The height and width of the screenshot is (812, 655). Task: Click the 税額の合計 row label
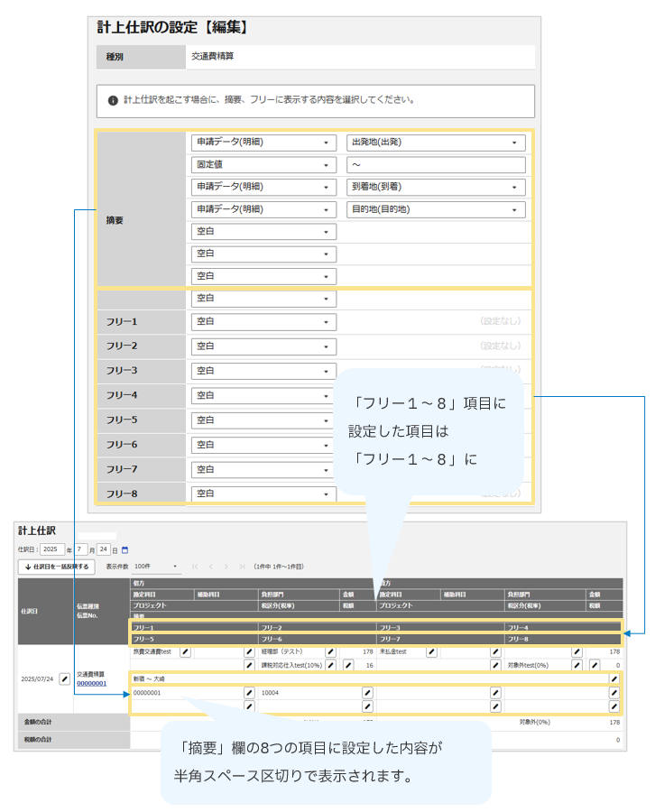[38, 740]
